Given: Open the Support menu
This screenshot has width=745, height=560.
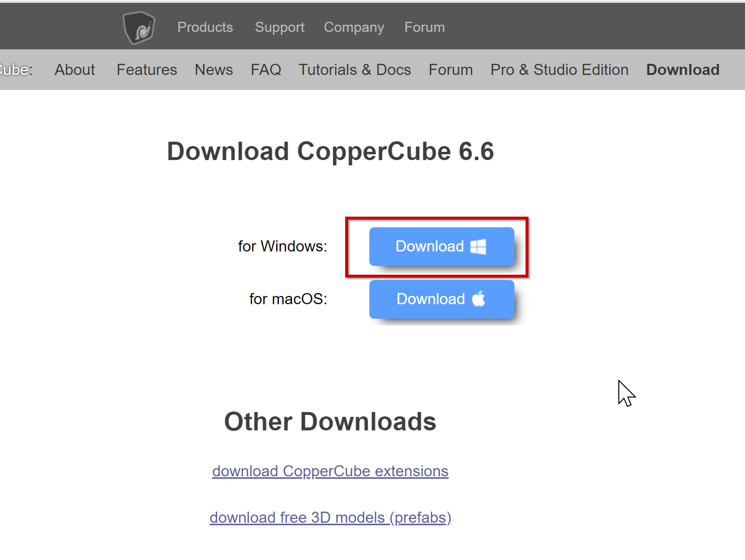Looking at the screenshot, I should [x=279, y=27].
